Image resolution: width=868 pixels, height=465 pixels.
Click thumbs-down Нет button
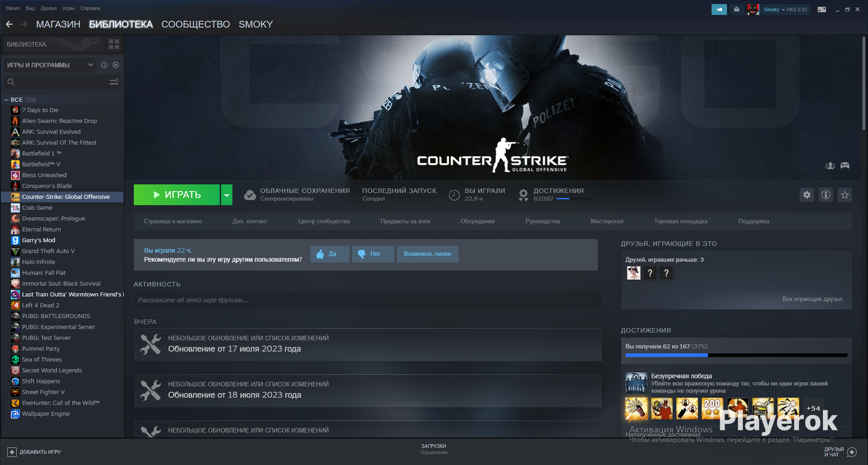pos(373,254)
